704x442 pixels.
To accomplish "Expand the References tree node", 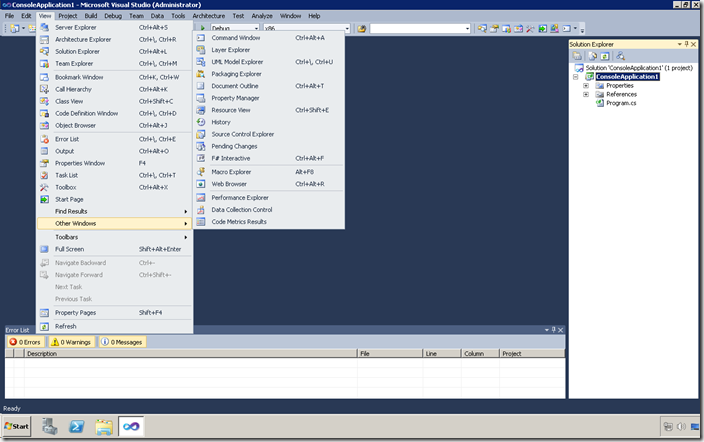I will (x=586, y=94).
